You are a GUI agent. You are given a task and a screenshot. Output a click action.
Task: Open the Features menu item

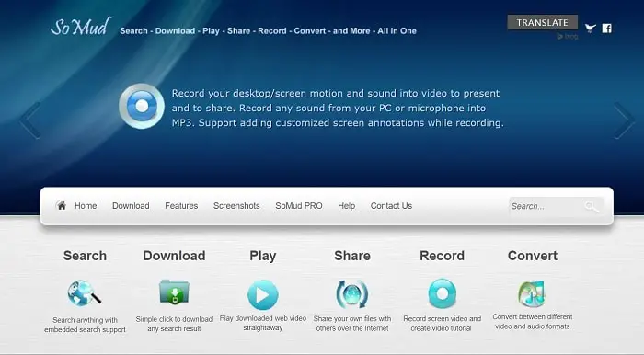tap(181, 206)
